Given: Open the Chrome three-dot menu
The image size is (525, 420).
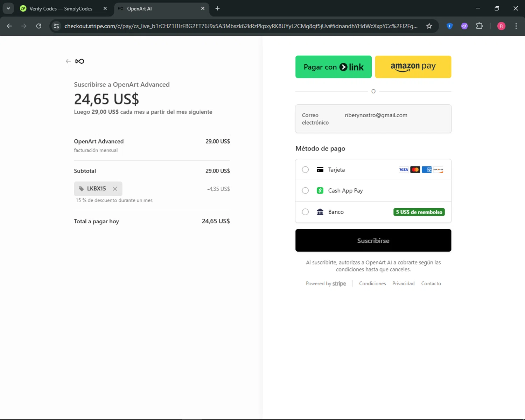Looking at the screenshot, I should [516, 26].
